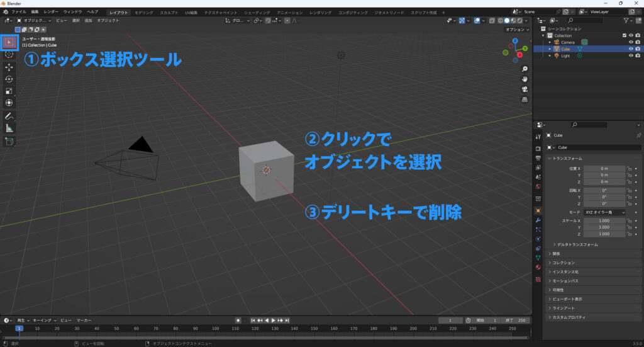Open the rotation mode XYZ オイラー角 dropdown
The width and height of the screenshot is (644, 347).
[x=604, y=213]
